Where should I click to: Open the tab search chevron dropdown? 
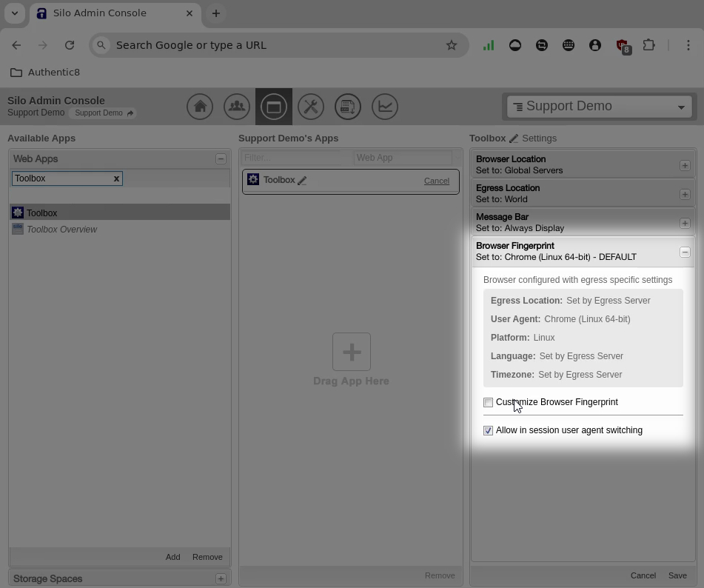point(15,13)
